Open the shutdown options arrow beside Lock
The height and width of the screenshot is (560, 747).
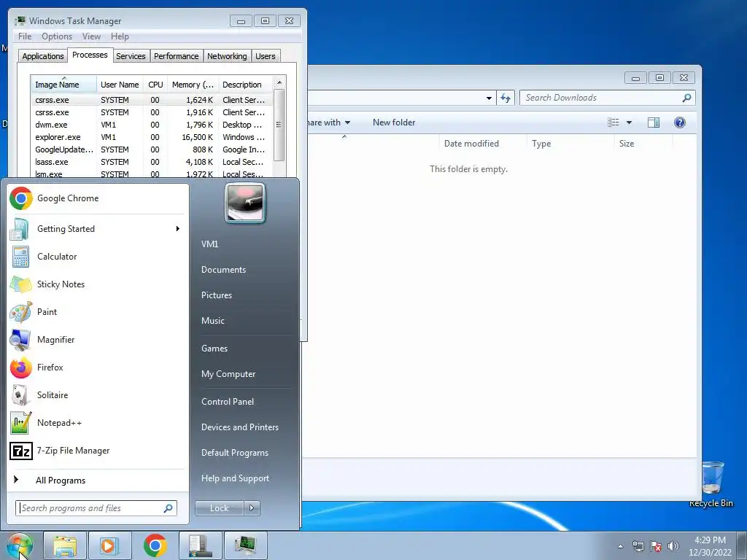(252, 508)
